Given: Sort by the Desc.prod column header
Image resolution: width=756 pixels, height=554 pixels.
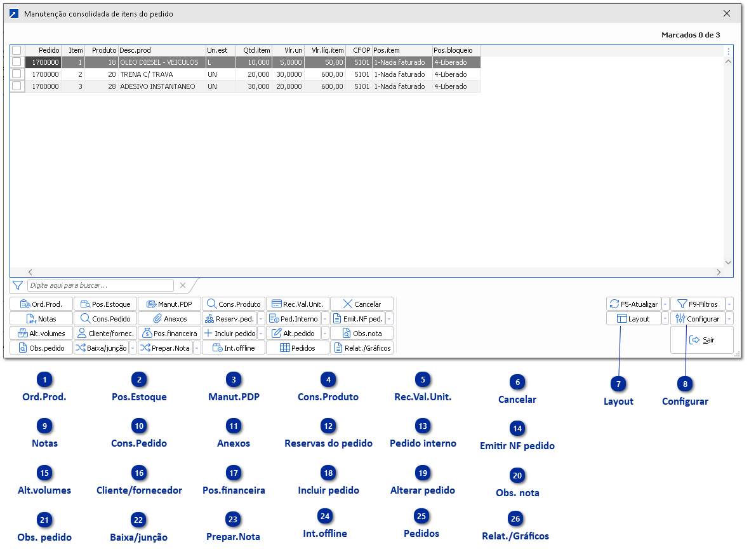Looking at the screenshot, I should coord(161,50).
